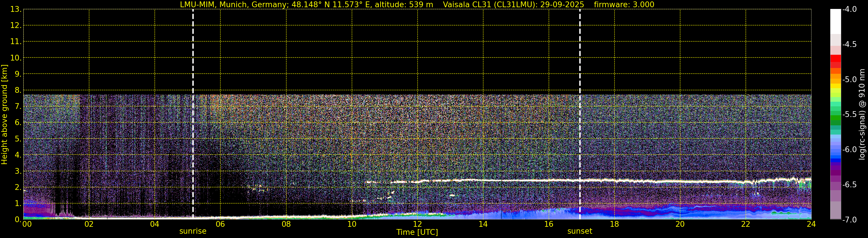Click the 'sunset' label below the time axis
868x238 pixels.
pyautogui.click(x=580, y=231)
